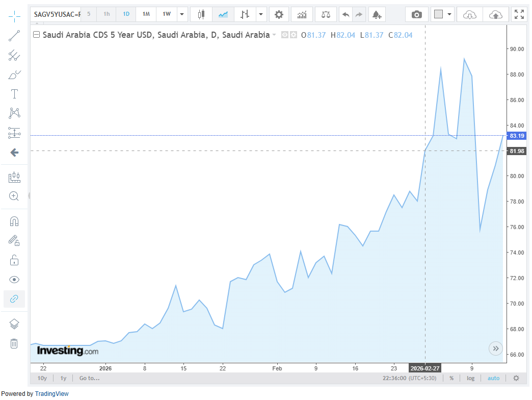Take a chart snapshot with camera icon
This screenshot has width=532, height=400.
coord(417,14)
